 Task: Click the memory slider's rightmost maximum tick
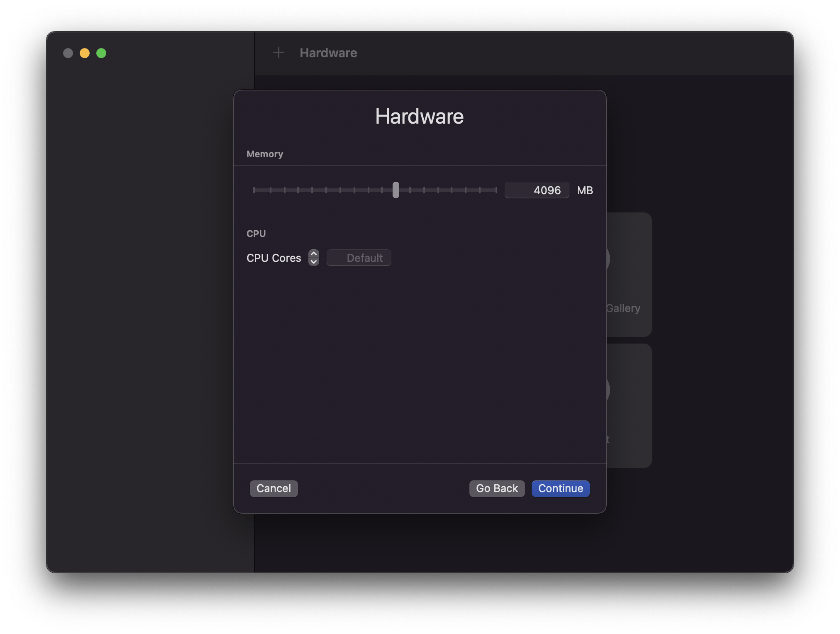pos(496,190)
